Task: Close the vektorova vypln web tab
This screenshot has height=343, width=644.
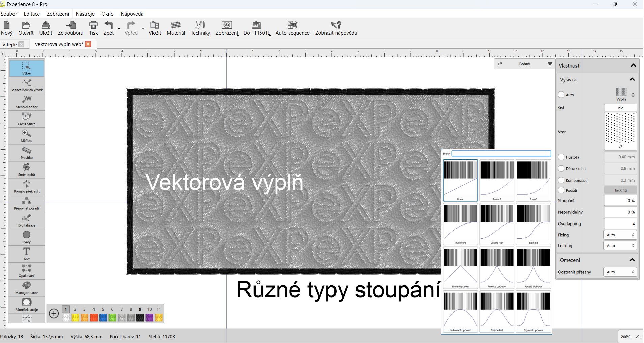Action: 88,44
